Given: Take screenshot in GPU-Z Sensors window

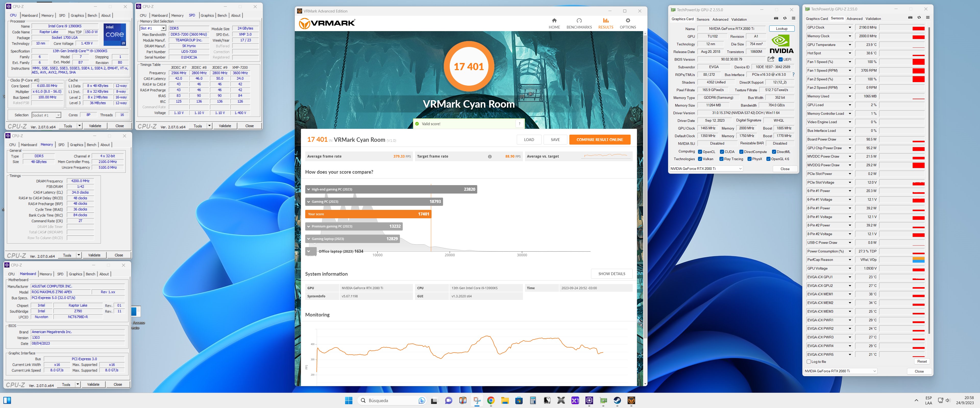Looking at the screenshot, I should 910,18.
